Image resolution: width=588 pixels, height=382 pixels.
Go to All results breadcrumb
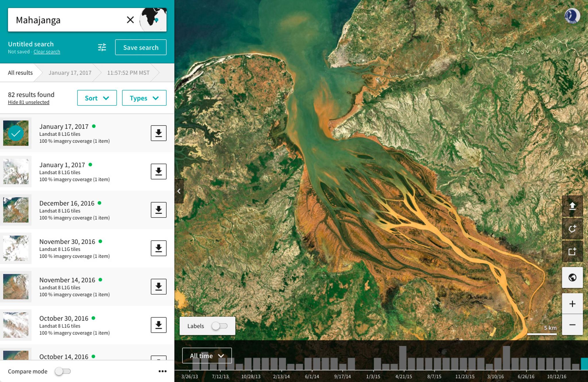[x=20, y=73]
